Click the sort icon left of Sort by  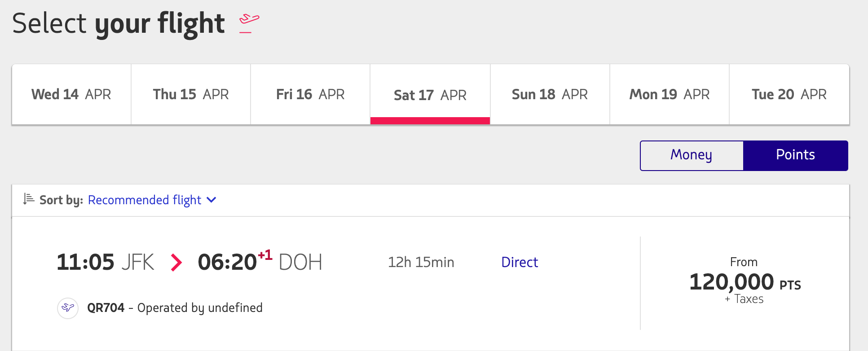point(28,199)
